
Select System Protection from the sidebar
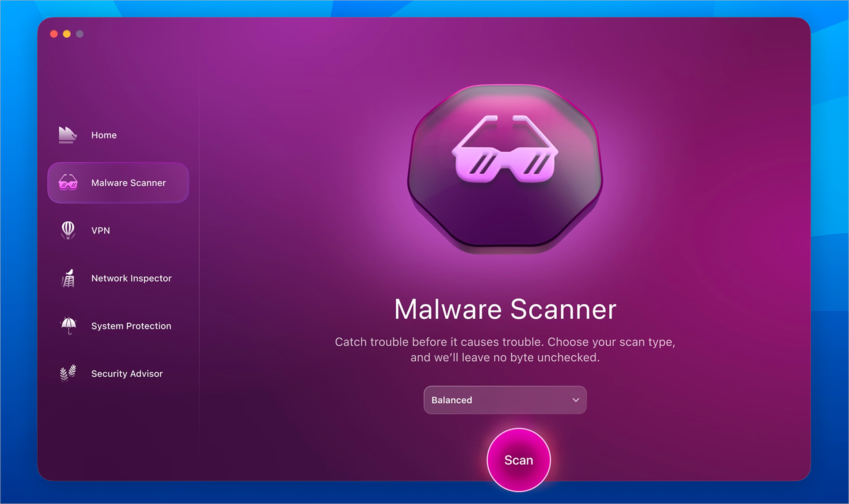tap(131, 326)
